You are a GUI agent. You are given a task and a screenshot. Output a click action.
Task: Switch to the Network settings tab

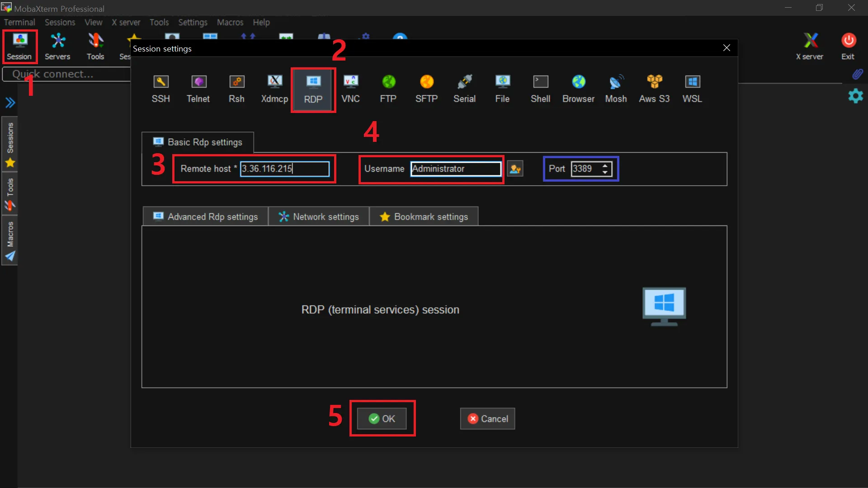319,217
